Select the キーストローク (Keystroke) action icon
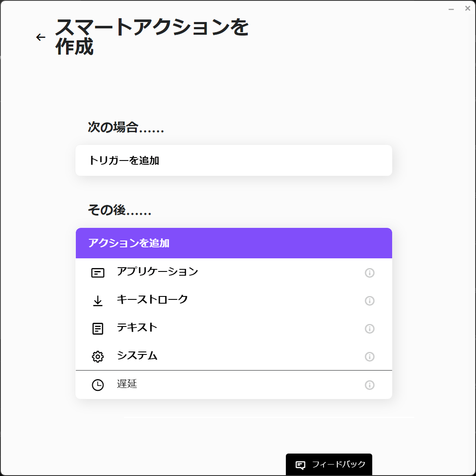476x476 pixels. pos(98,301)
